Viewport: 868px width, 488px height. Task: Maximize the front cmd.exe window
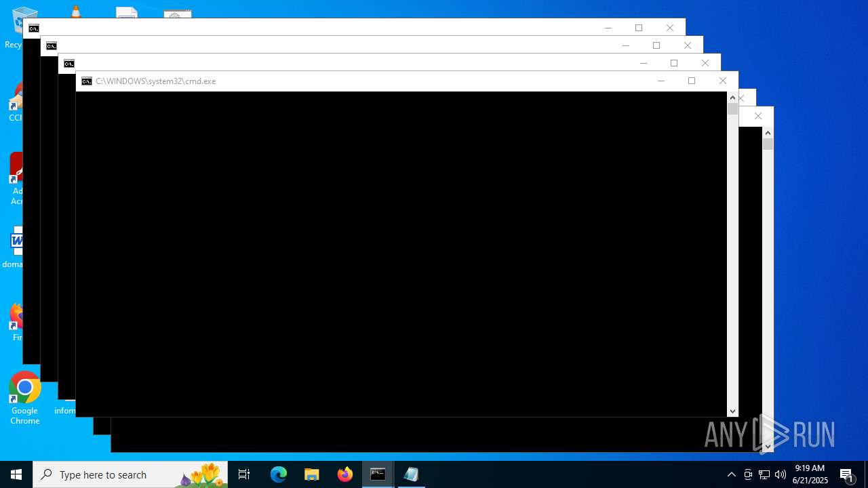(692, 81)
